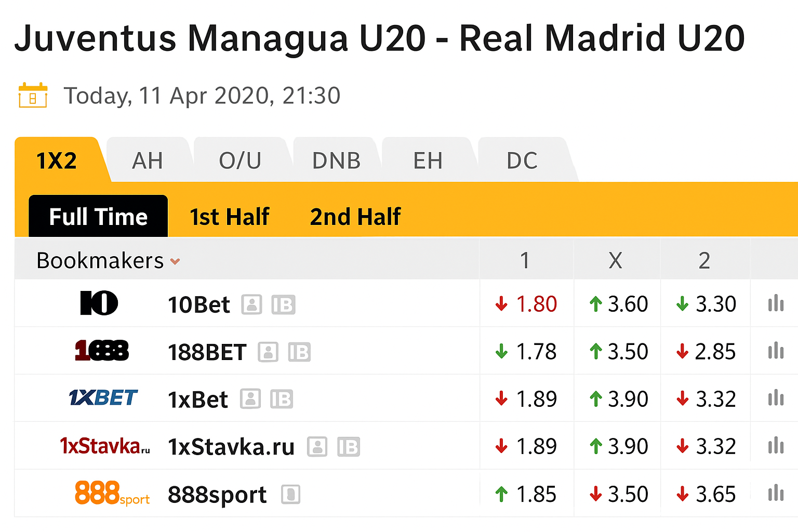Click the 188BET bookmaker logo

(102, 351)
